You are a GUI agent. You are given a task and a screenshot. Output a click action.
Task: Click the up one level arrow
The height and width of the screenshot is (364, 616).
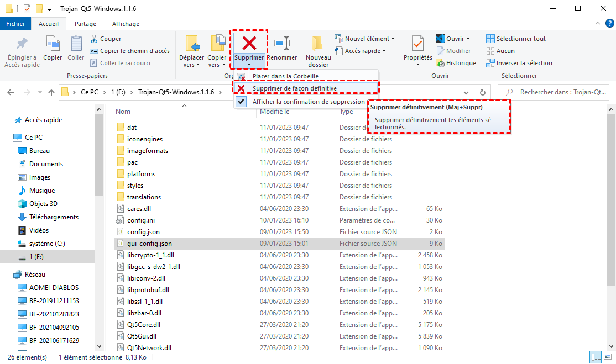pos(51,92)
